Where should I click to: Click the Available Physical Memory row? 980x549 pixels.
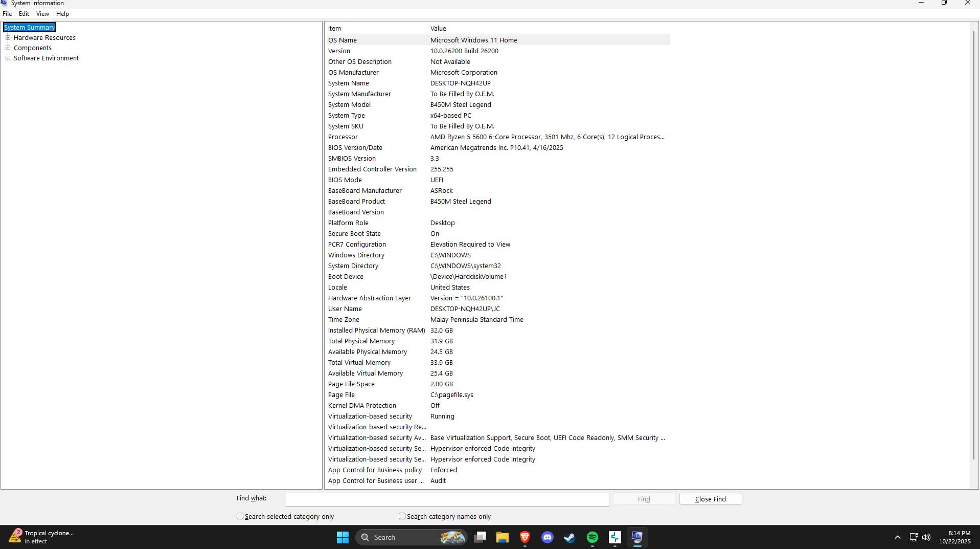(497, 352)
